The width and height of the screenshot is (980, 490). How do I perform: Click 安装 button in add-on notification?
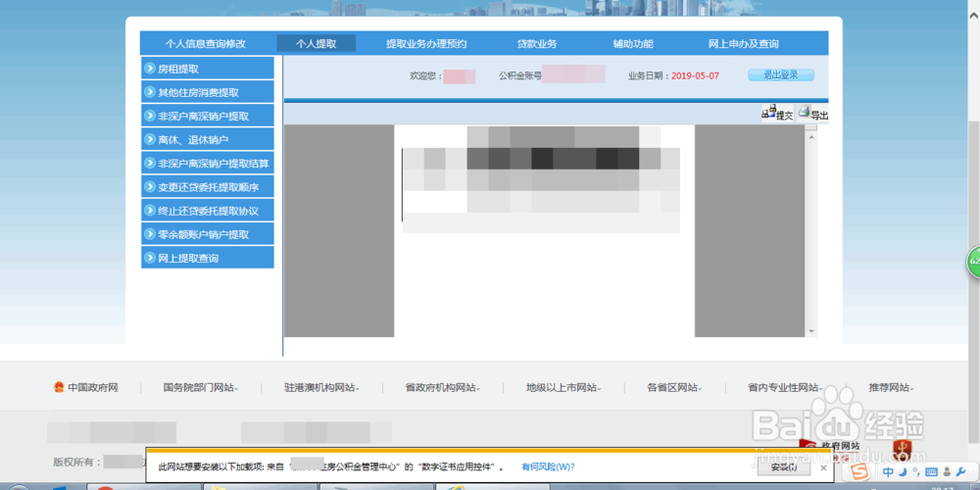[784, 466]
